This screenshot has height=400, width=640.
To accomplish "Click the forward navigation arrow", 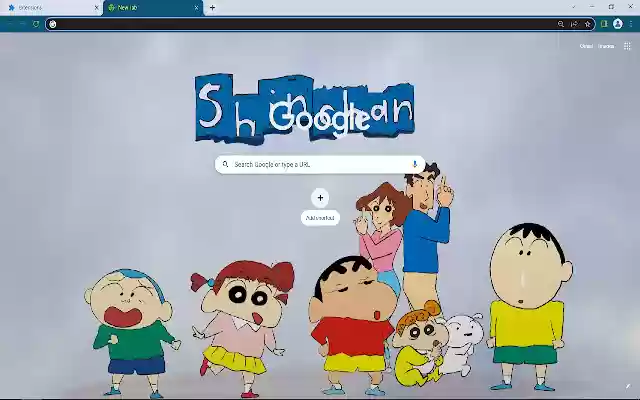I will click(23, 24).
